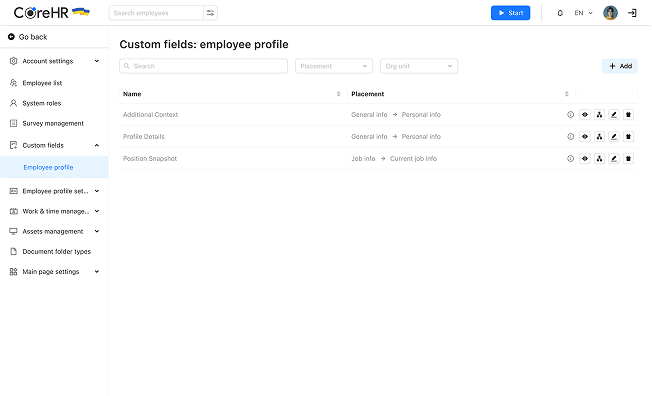Viewport: 652px width, 396px height.
Task: Delete the Additional Context field
Action: point(628,114)
